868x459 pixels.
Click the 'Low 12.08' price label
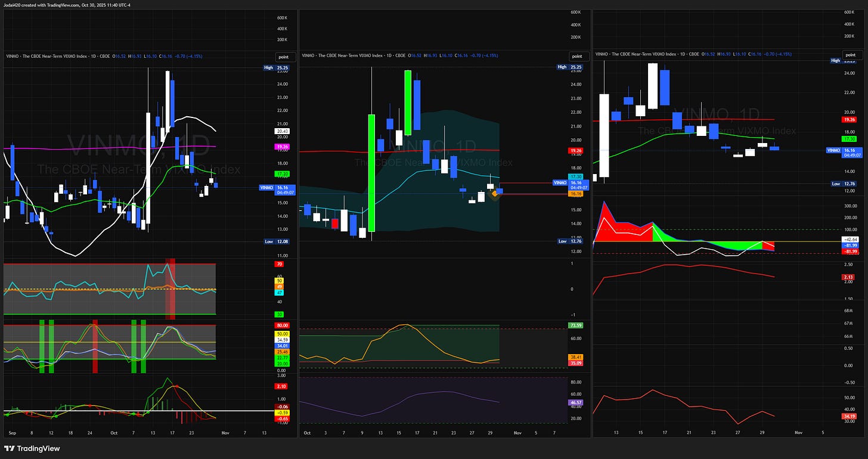pyautogui.click(x=276, y=241)
